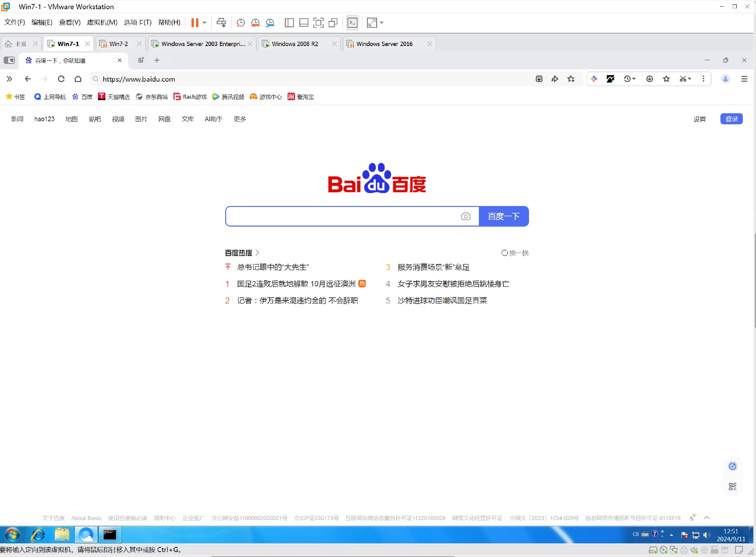Open the 查看(V) menu

(x=70, y=22)
